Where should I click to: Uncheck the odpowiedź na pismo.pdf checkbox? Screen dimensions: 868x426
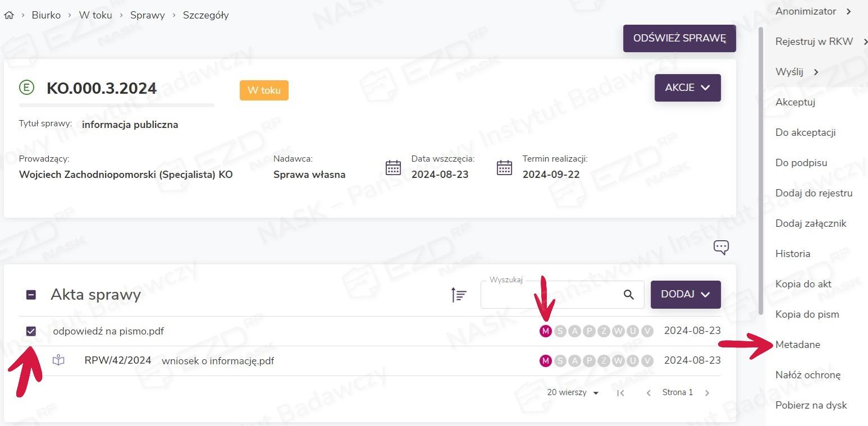coord(31,331)
